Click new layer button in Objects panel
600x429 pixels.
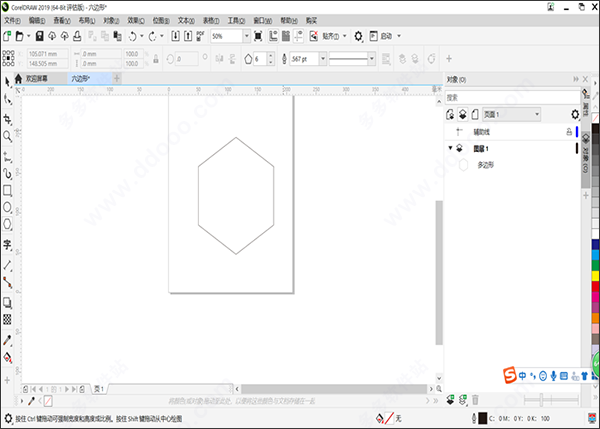point(450,400)
